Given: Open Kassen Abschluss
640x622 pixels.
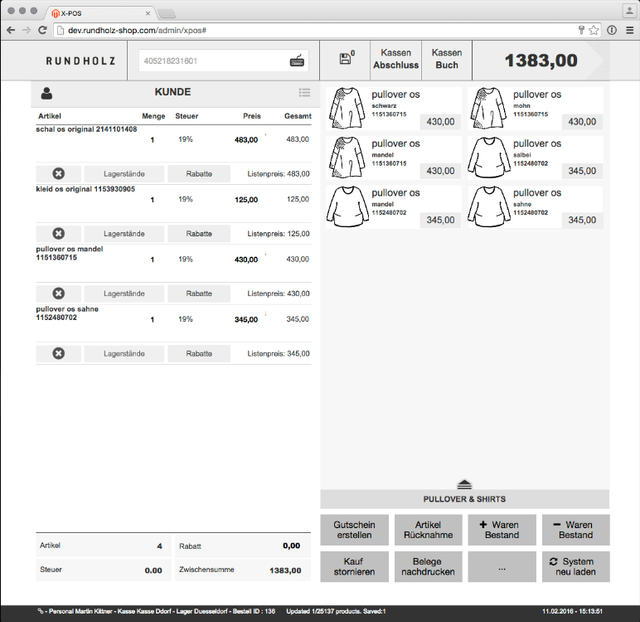Looking at the screenshot, I should click(x=395, y=59).
